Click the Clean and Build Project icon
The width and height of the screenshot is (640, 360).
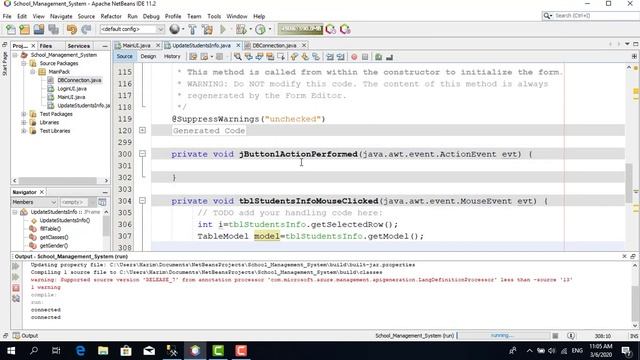coord(207,29)
